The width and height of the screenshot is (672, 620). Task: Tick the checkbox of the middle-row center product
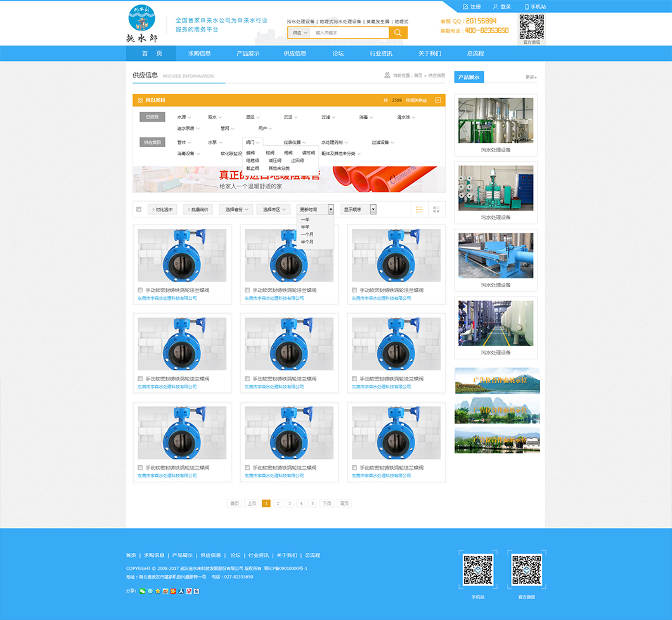tap(247, 378)
